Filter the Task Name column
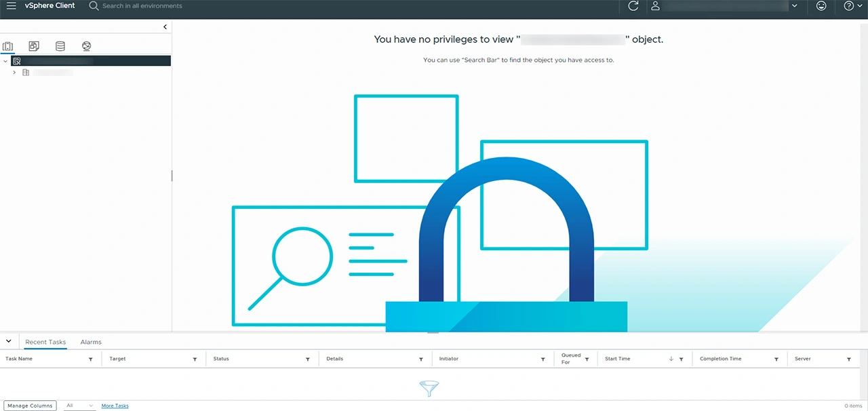868x411 pixels. [x=91, y=359]
